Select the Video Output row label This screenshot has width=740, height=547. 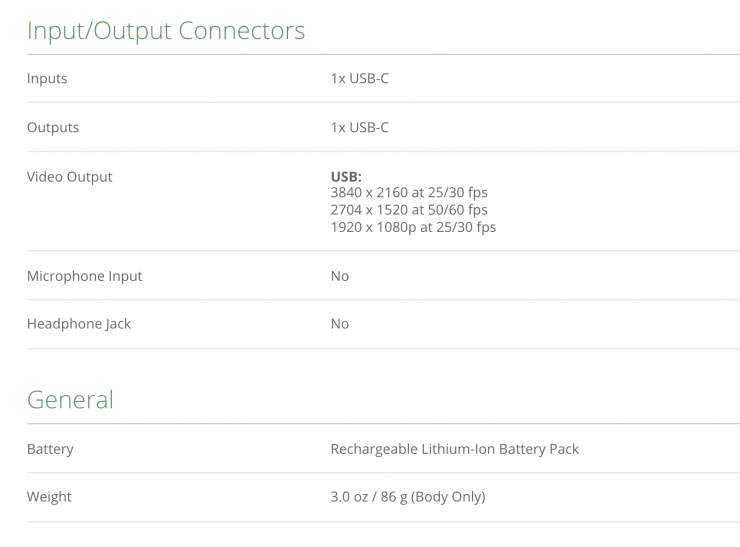click(x=69, y=177)
